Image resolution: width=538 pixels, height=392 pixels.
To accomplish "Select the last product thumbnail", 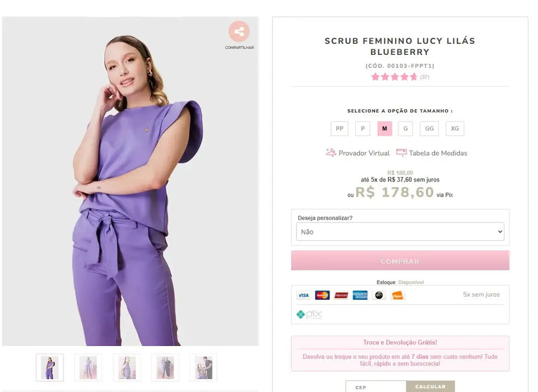I will click(x=203, y=367).
